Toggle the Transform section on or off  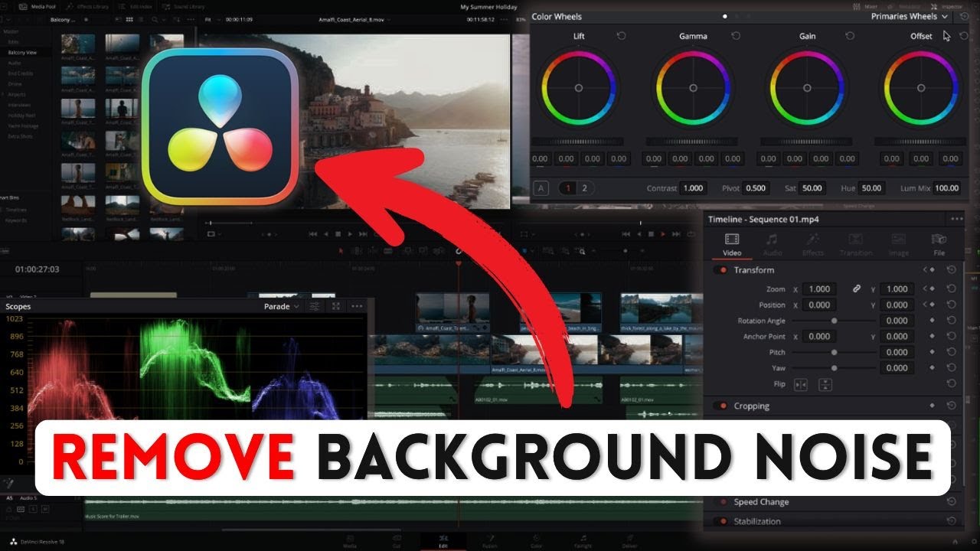click(720, 270)
